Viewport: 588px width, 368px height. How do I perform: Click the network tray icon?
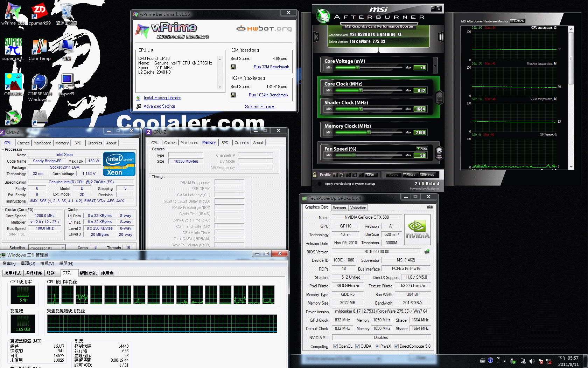[x=549, y=361]
